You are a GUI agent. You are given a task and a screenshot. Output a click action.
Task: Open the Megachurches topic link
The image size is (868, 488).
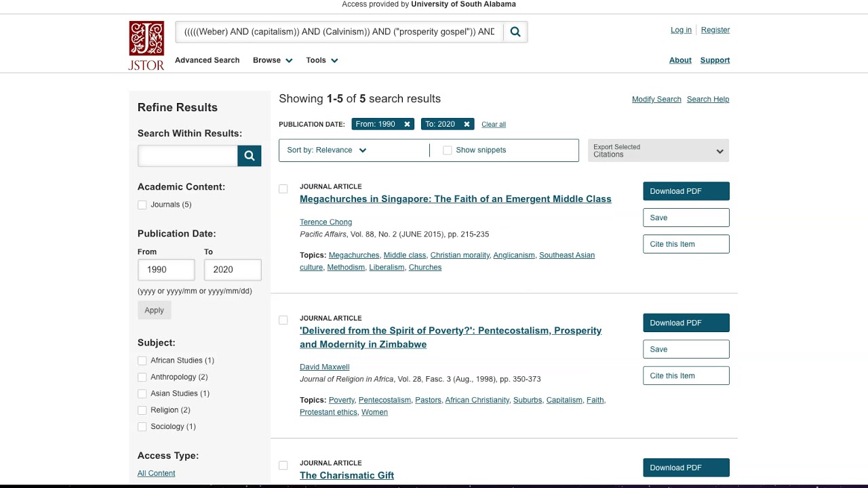point(354,256)
